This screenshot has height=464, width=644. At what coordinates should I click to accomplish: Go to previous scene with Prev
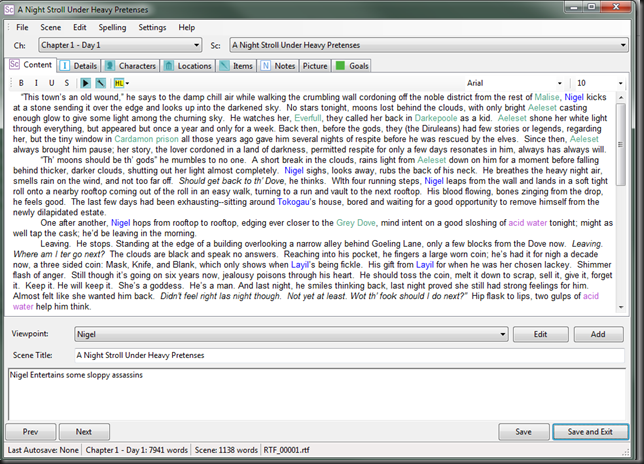[x=30, y=432]
